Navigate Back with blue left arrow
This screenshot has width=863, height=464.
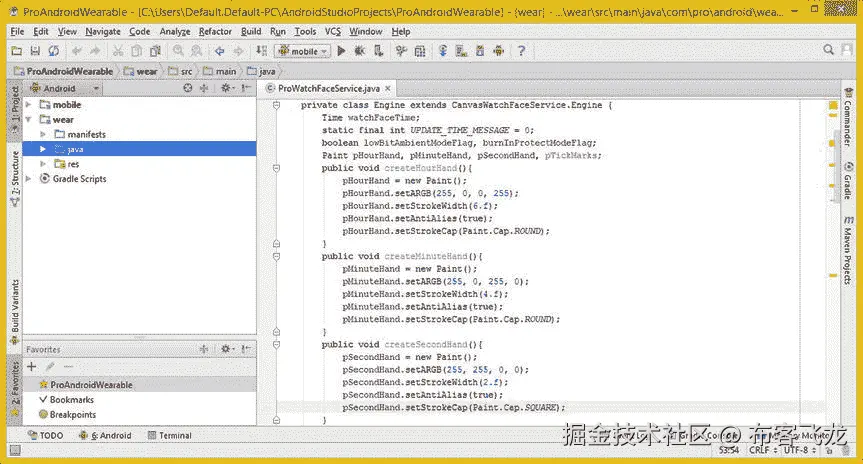click(x=220, y=51)
